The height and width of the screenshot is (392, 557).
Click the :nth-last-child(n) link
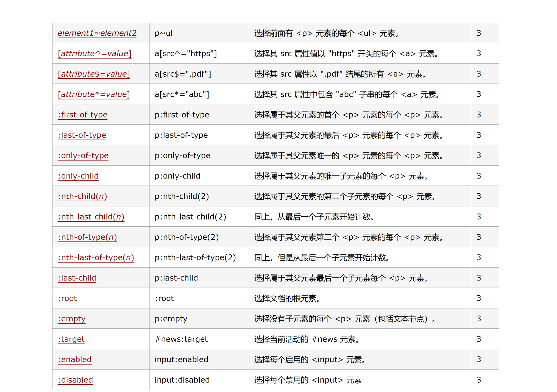[91, 217]
